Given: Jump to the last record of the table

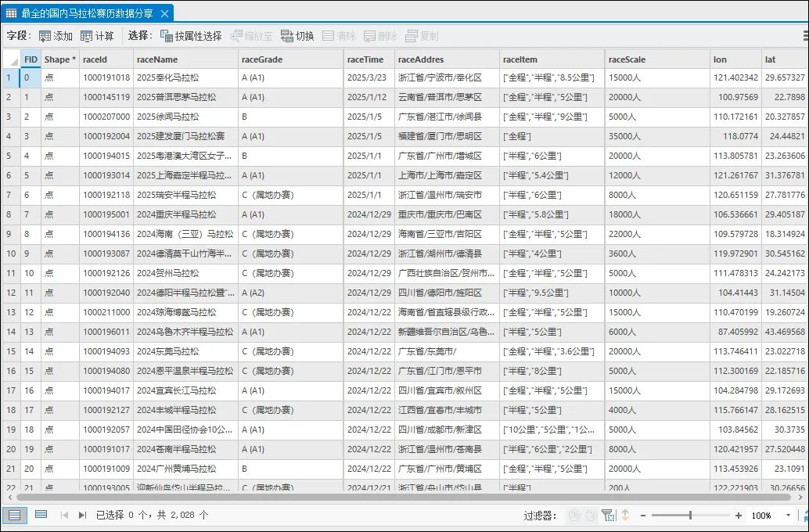Looking at the screenshot, I should [82, 515].
